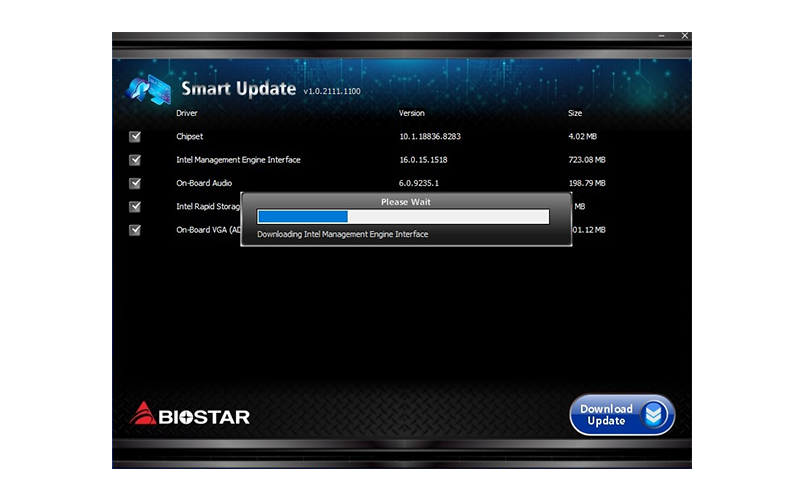Click version 6.0.9235.1

point(419,183)
